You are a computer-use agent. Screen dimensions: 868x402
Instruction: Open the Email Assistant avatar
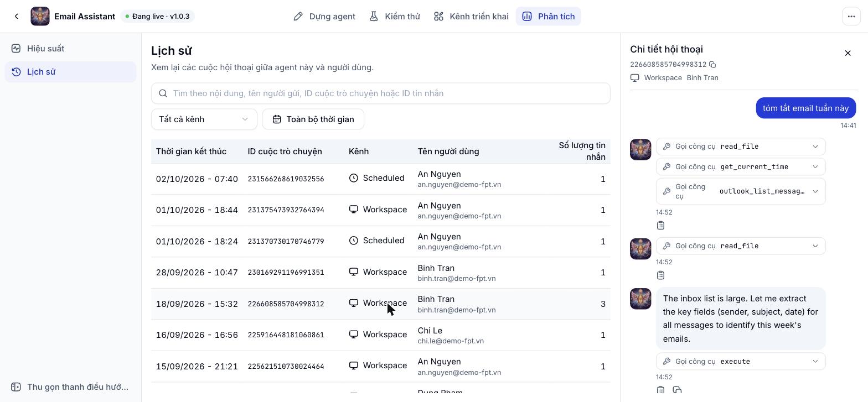click(40, 17)
